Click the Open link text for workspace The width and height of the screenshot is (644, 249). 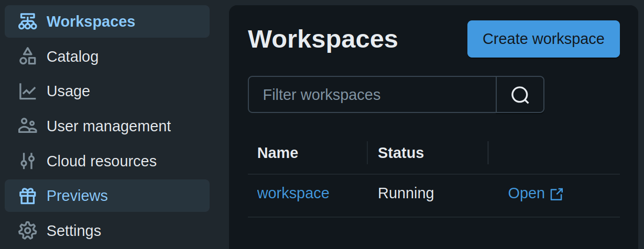coord(526,194)
